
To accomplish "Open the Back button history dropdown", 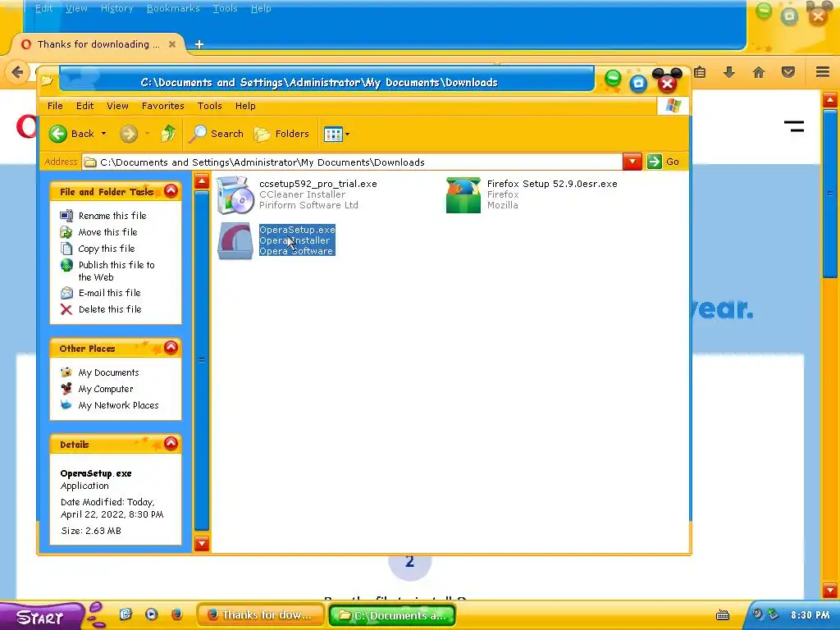I will (104, 134).
